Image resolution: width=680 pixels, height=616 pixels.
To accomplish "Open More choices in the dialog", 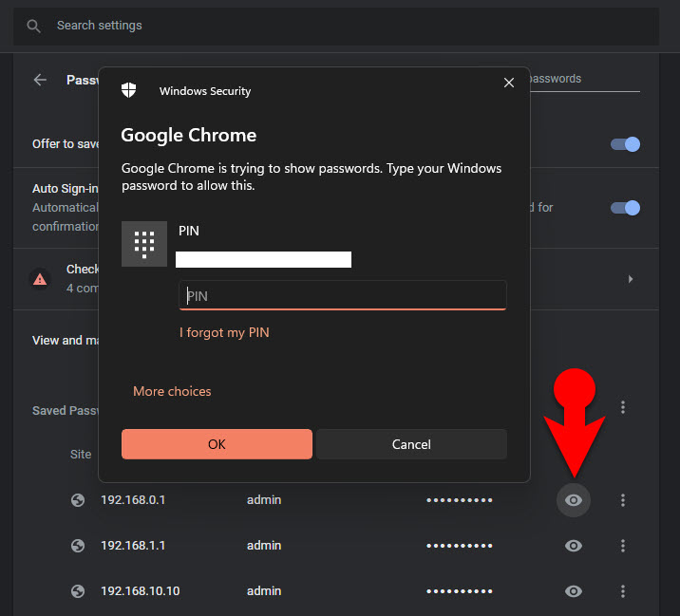I will click(x=172, y=391).
